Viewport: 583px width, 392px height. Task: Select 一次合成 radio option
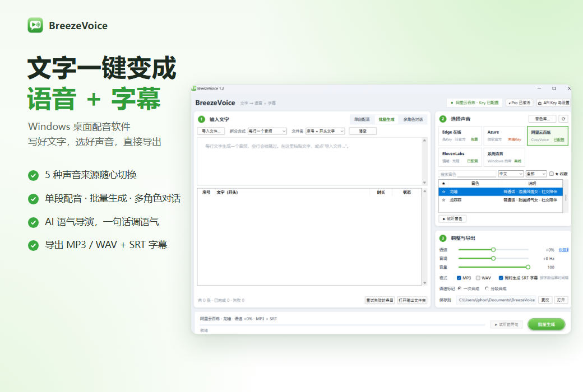[460, 288]
